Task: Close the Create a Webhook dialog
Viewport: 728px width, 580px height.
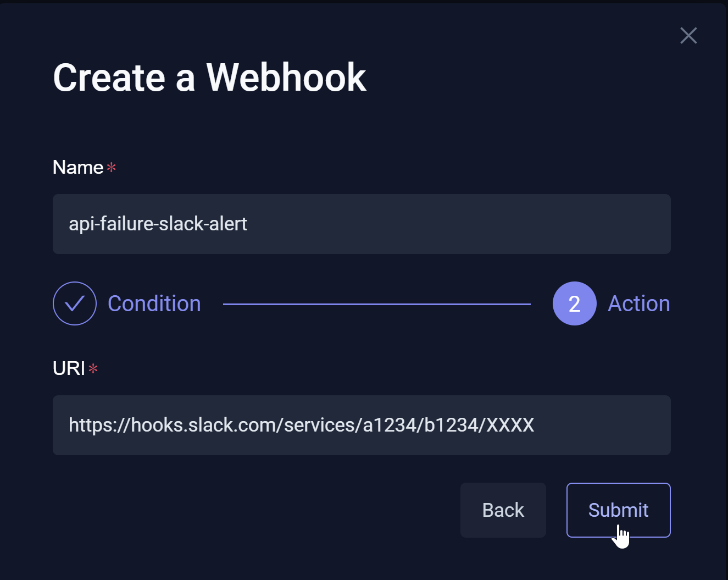Action: (x=688, y=35)
